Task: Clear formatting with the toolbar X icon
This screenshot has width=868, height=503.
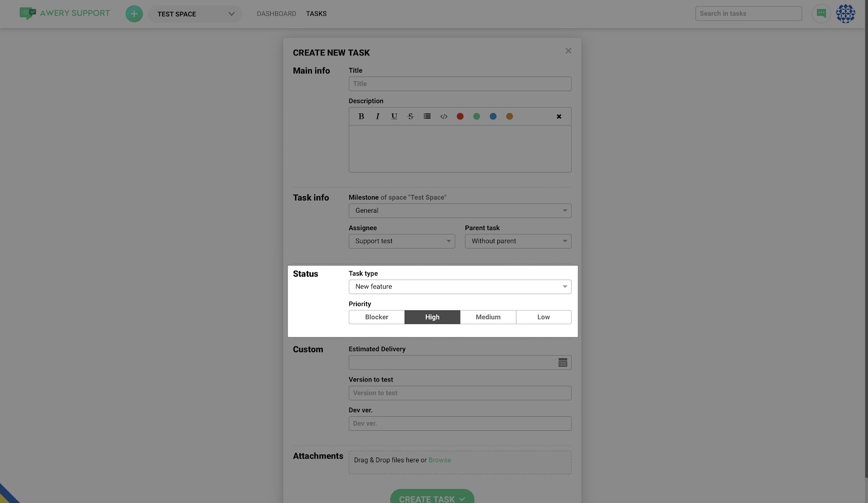Action: (559, 117)
